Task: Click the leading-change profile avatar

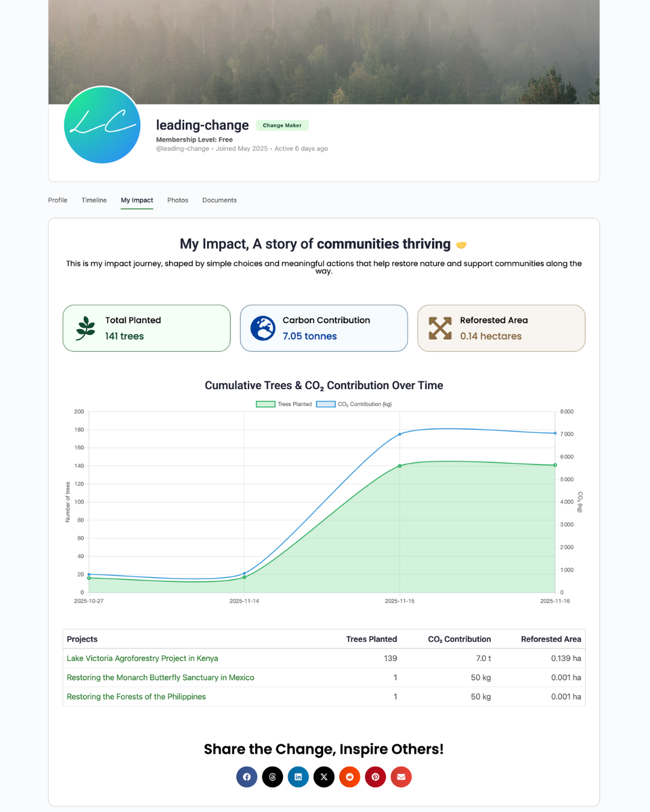Action: tap(102, 125)
